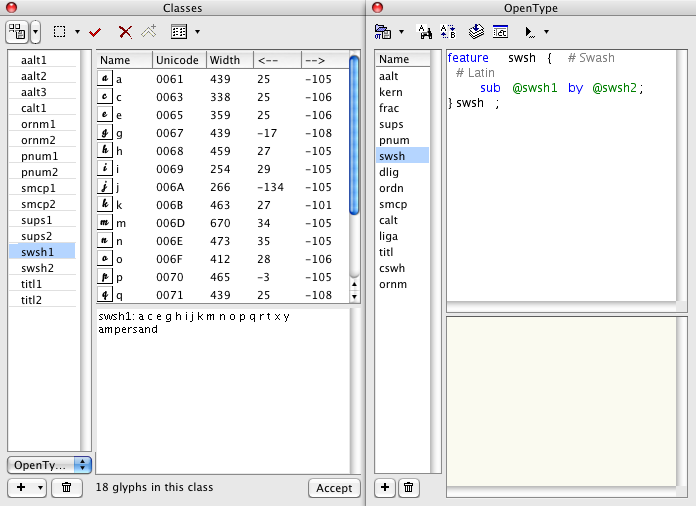The image size is (696, 506).
Task: Open the dropdown arrow beside the selection rectangle icon
Action: (77, 32)
